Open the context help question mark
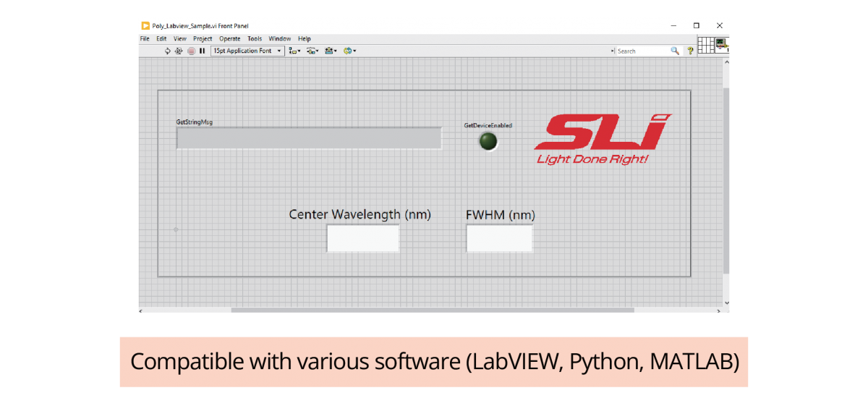This screenshot has width=868, height=414. (690, 51)
